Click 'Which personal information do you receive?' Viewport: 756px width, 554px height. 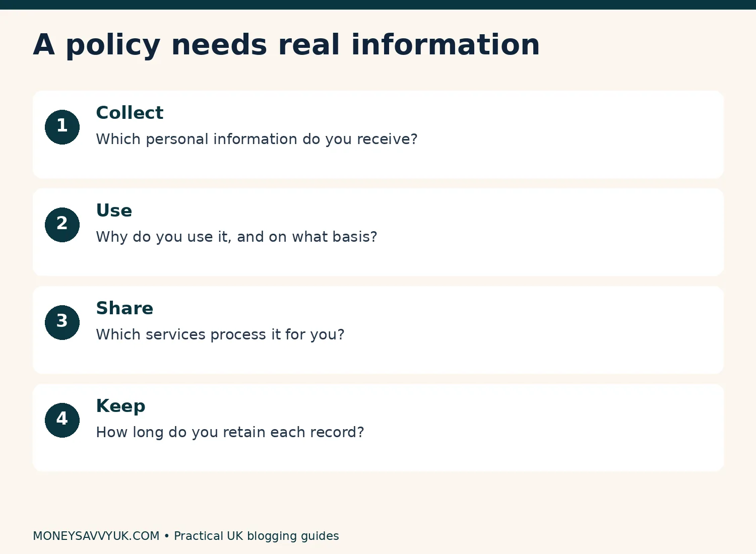pyautogui.click(x=257, y=140)
